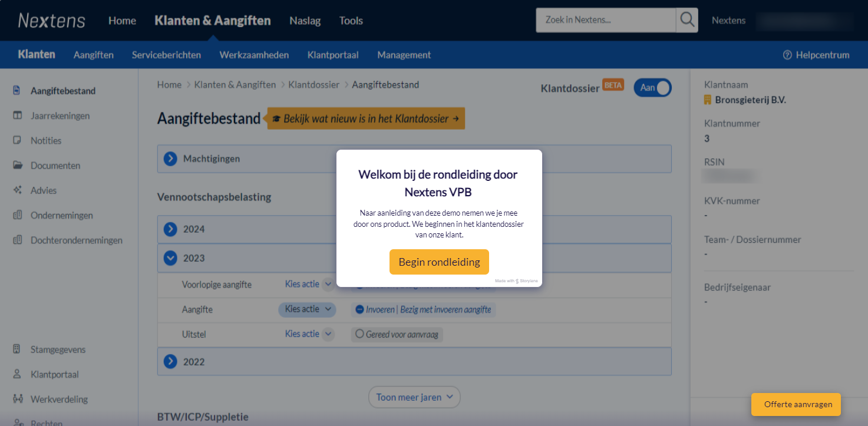Turn off the Klantdossier Aan switch
Screen dimensions: 868x426
(x=652, y=87)
